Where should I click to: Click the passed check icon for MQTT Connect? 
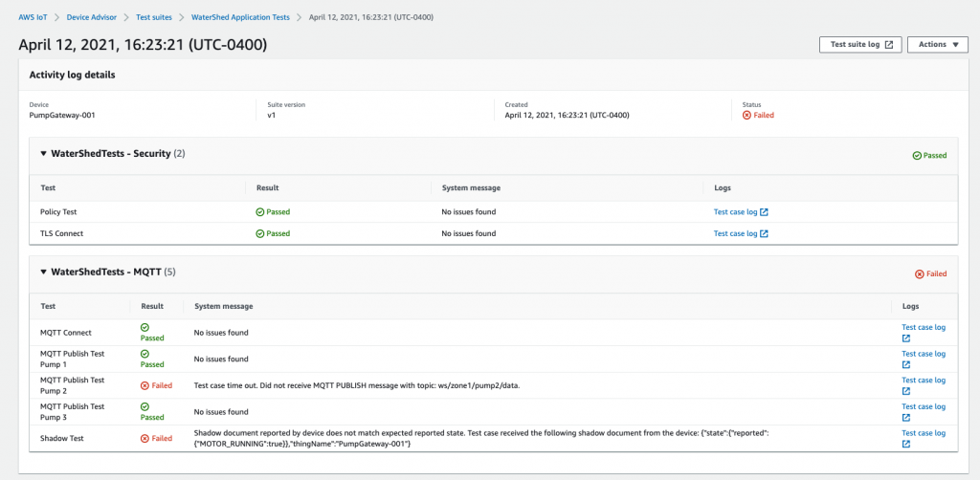(145, 327)
